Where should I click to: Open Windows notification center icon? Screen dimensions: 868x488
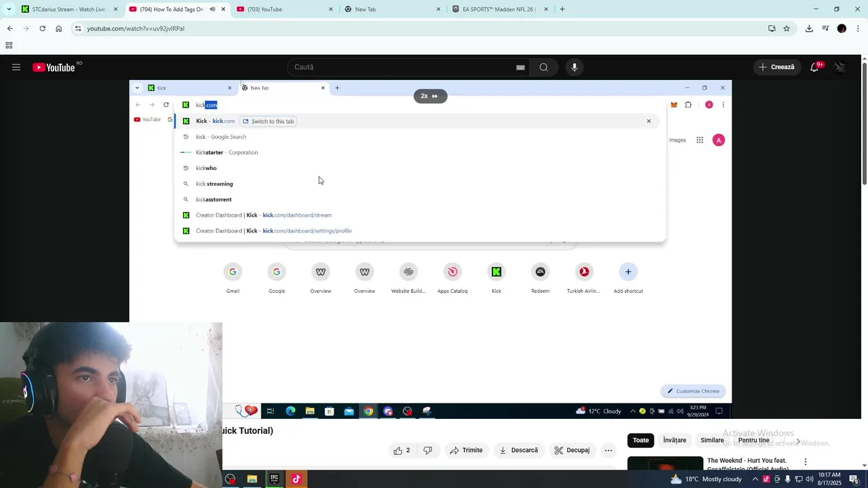[x=854, y=479]
